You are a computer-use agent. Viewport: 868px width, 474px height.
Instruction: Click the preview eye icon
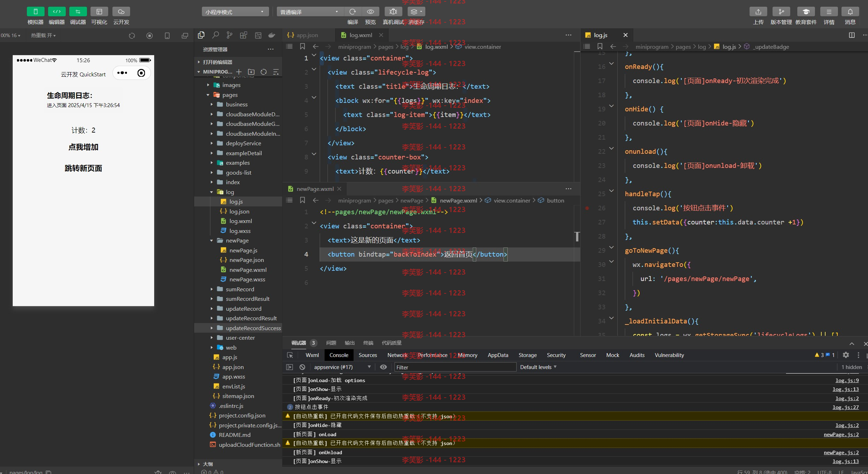371,12
